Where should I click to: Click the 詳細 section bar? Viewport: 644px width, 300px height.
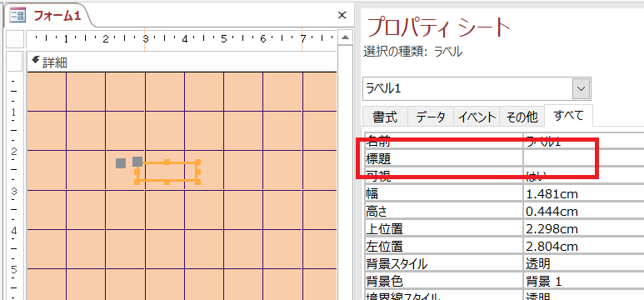coord(182,62)
